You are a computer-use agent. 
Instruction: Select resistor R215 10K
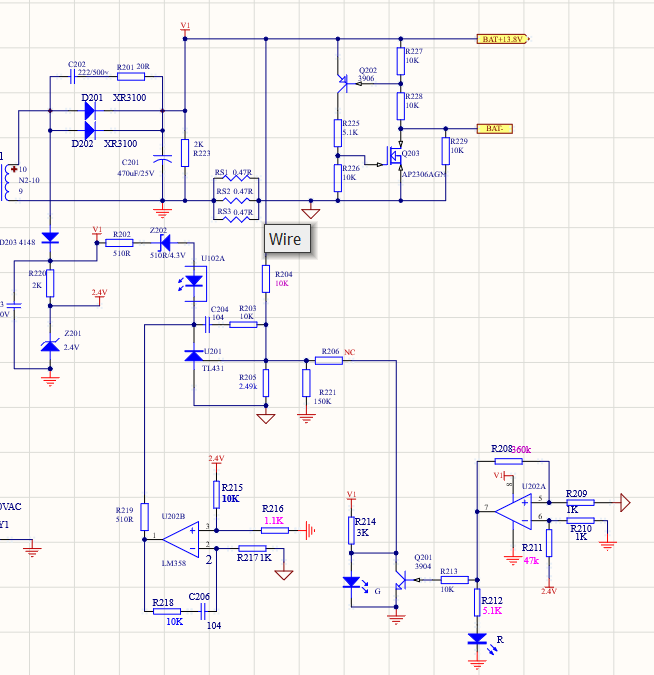pyautogui.click(x=217, y=495)
